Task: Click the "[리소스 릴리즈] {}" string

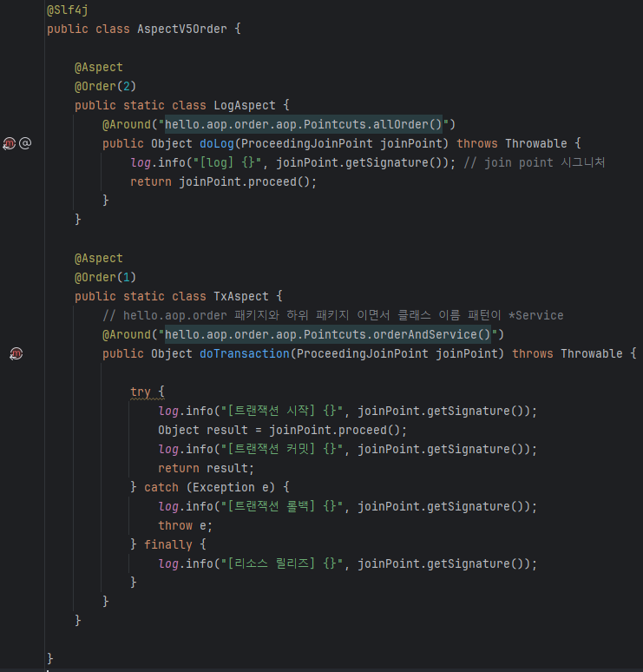Action: (282, 564)
